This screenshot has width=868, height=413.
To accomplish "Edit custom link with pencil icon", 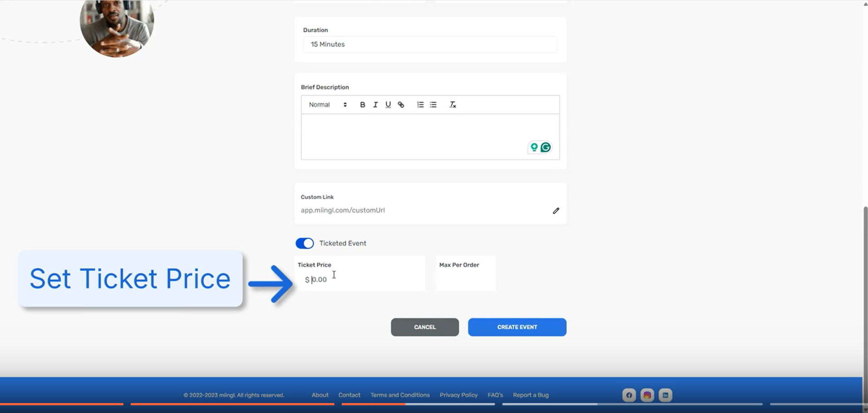I will pyautogui.click(x=556, y=211).
